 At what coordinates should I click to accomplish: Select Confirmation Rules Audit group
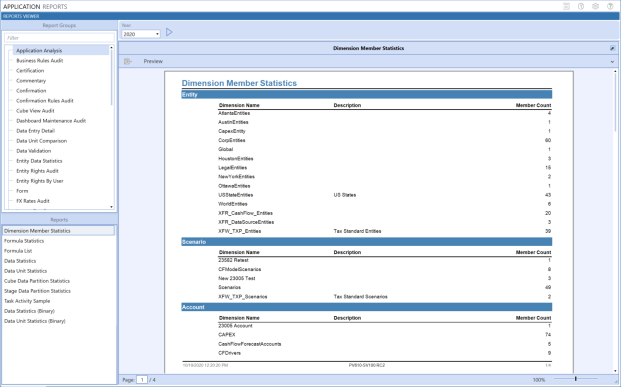(x=45, y=101)
